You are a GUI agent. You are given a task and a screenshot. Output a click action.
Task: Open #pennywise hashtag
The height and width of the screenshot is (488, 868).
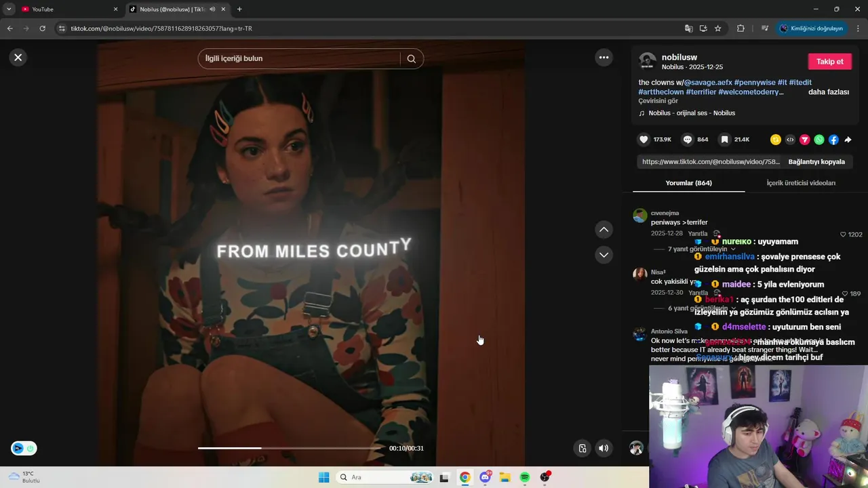tap(755, 83)
